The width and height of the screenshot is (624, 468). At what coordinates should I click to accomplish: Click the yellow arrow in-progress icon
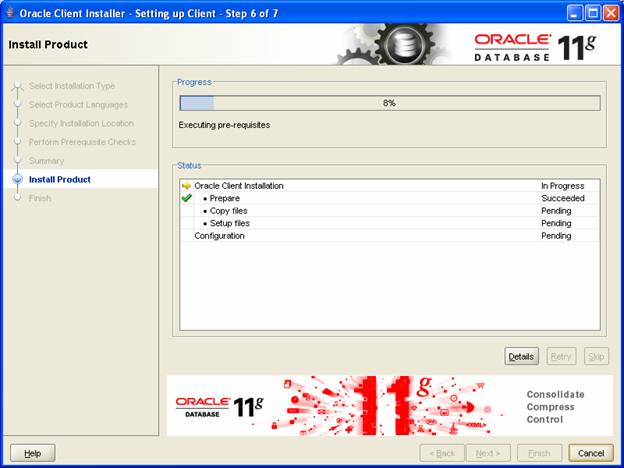186,186
